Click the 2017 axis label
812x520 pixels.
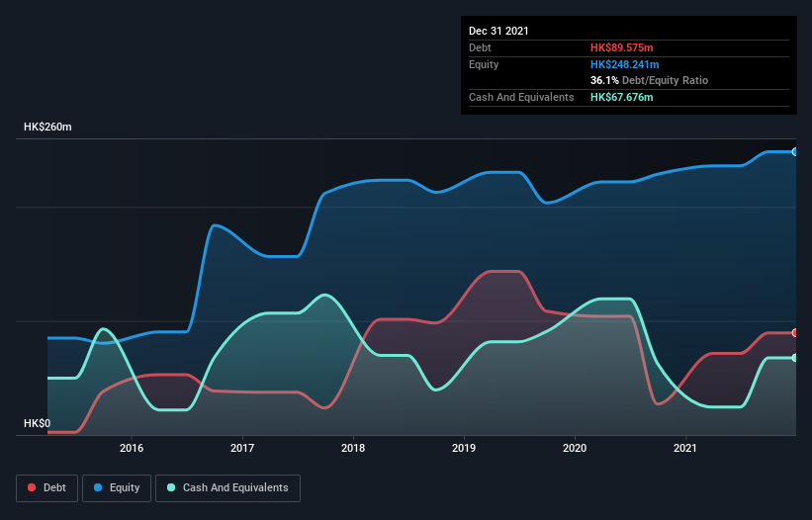242,448
